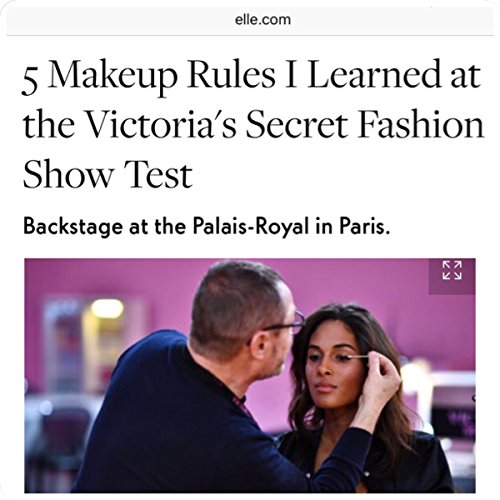The image size is (500, 500).
Task: Click the words 'Show Test' in the headline
Action: [x=108, y=175]
